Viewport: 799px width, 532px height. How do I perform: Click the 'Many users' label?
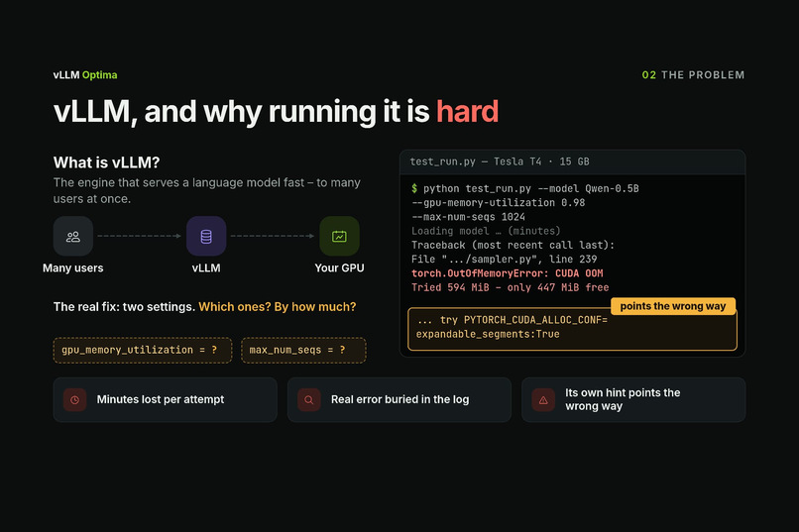point(73,267)
